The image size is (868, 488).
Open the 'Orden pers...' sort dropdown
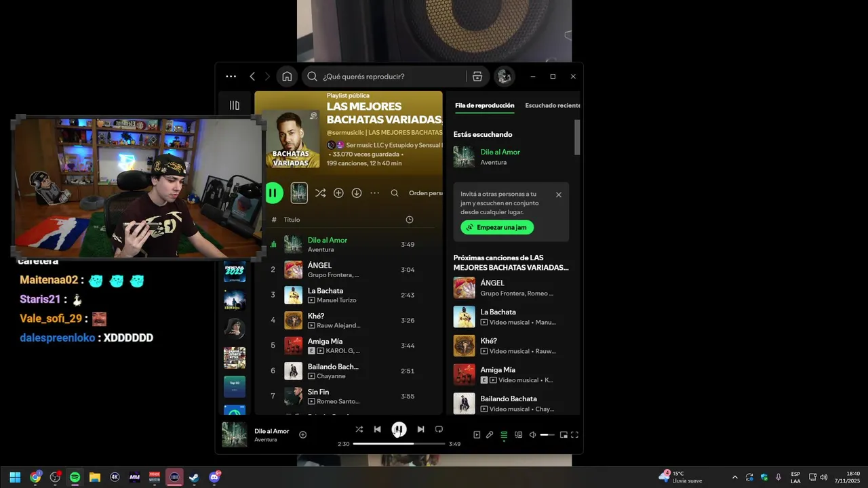(x=425, y=193)
